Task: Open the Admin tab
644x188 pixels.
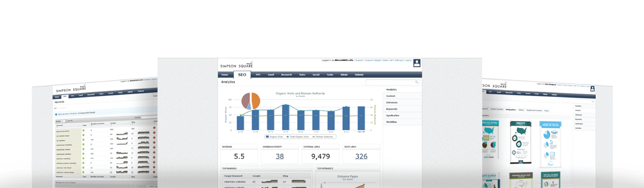Action: click(344, 75)
